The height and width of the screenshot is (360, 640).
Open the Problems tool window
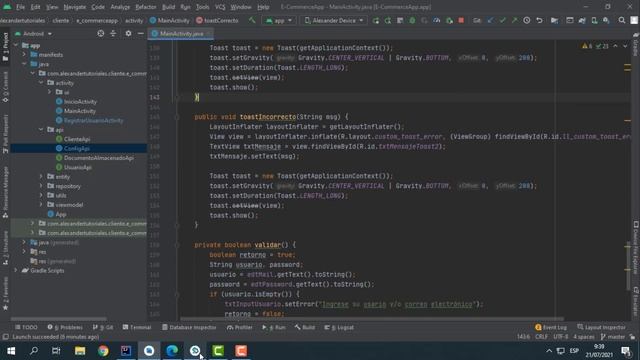coord(65,327)
